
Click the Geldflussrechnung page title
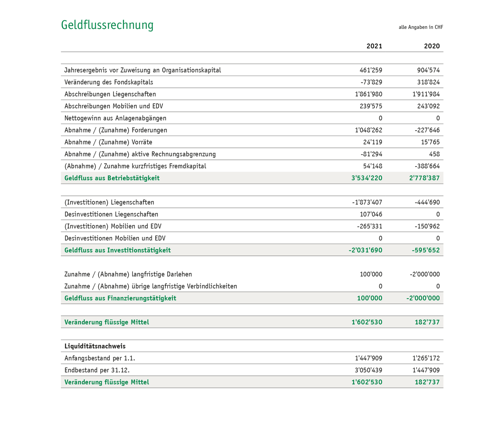pyautogui.click(x=107, y=25)
